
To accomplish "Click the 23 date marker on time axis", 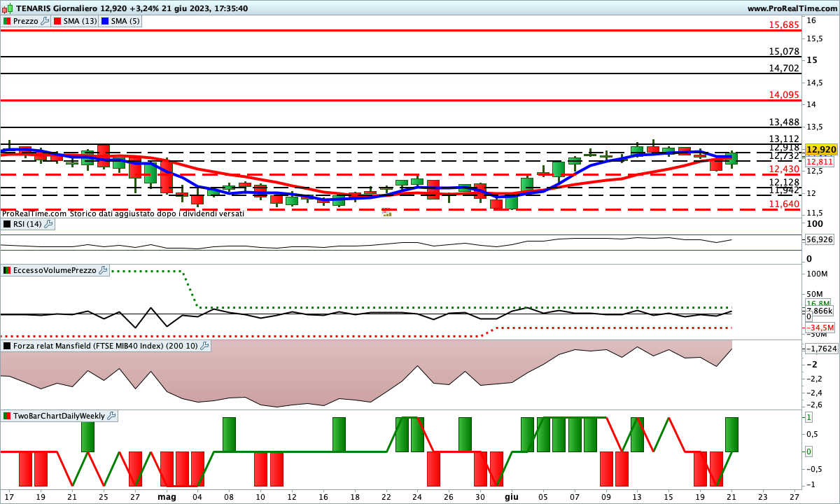I will coord(762,496).
